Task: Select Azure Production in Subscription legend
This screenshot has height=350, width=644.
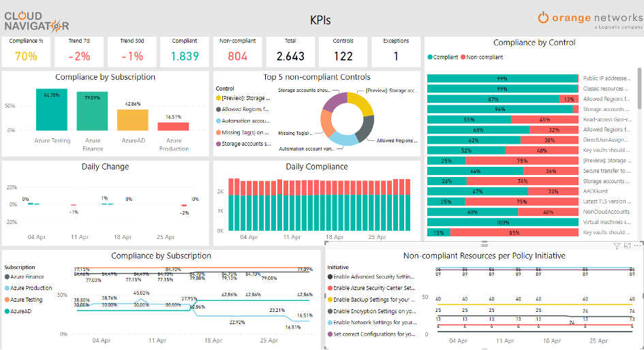Action: [x=29, y=288]
